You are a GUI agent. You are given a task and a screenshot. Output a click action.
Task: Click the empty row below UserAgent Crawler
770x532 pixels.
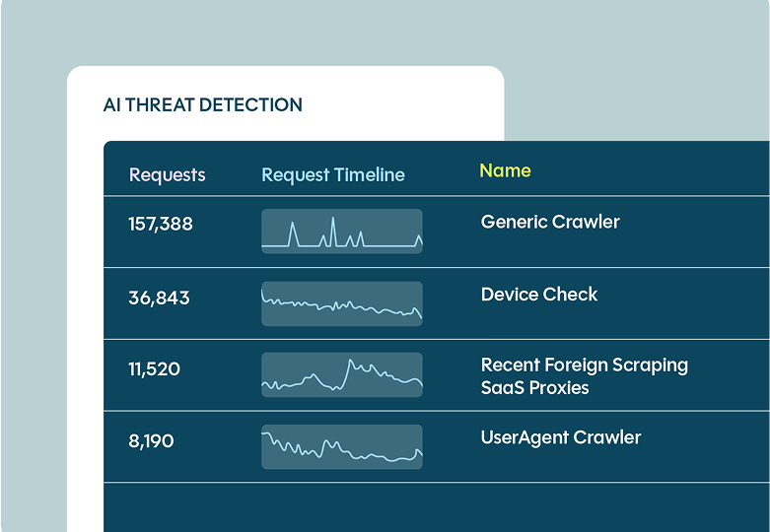point(437,507)
